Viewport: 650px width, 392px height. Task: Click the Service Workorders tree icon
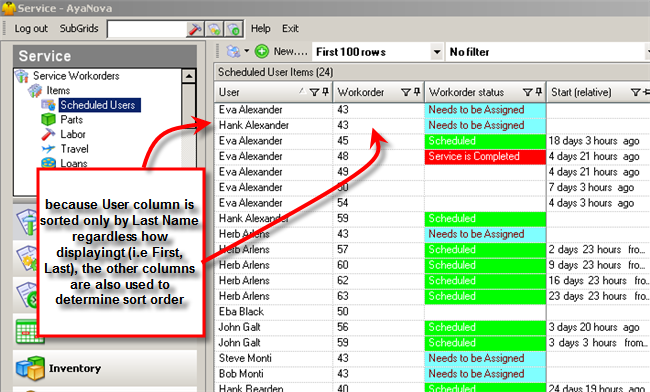[x=22, y=76]
